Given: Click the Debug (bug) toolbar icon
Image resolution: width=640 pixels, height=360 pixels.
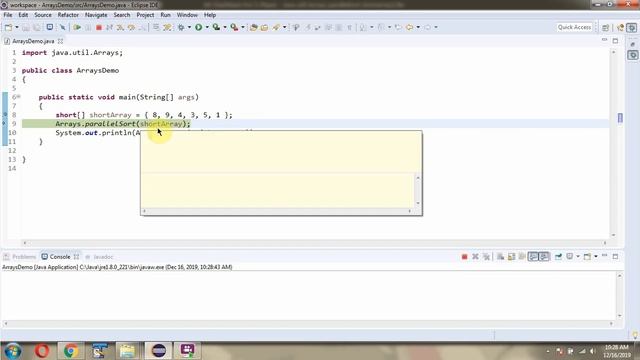Looking at the screenshot, I should (x=181, y=27).
